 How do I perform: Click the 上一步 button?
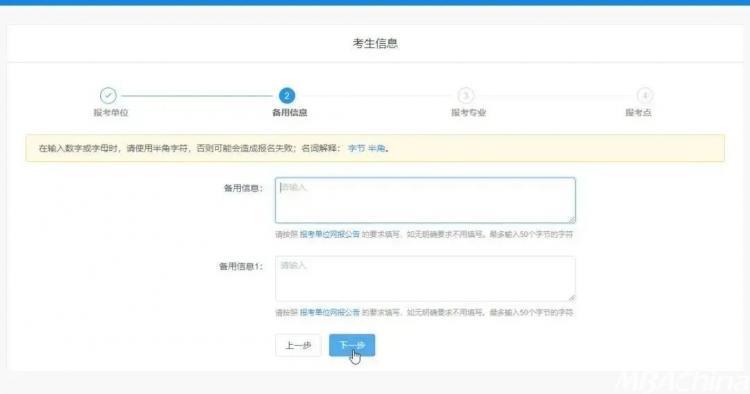298,345
